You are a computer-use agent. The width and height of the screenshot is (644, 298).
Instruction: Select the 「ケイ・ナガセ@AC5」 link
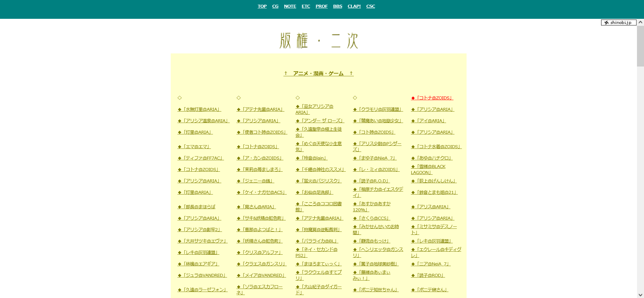[261, 193]
